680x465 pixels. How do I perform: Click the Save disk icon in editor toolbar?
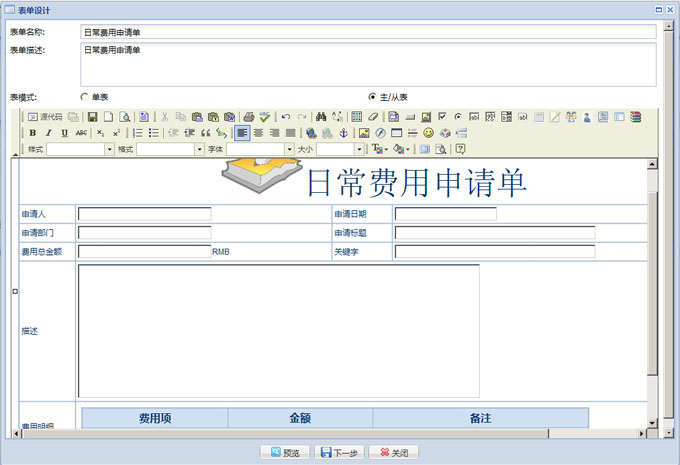[x=92, y=117]
